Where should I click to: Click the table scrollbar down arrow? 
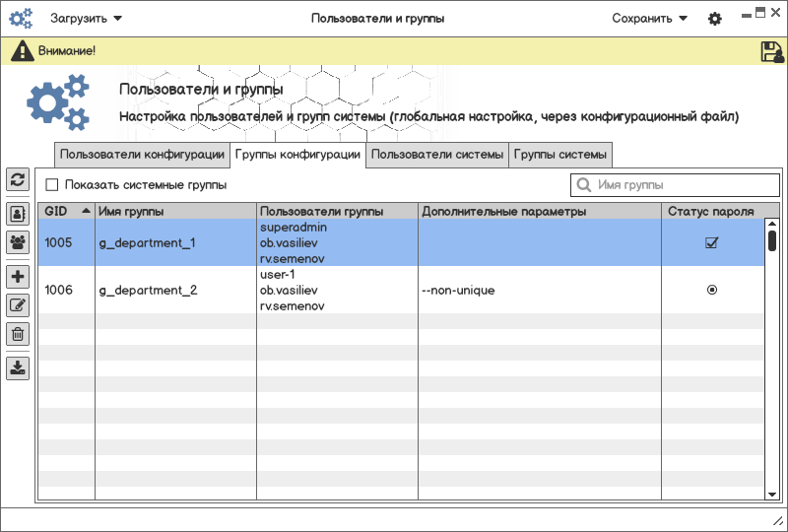click(772, 493)
